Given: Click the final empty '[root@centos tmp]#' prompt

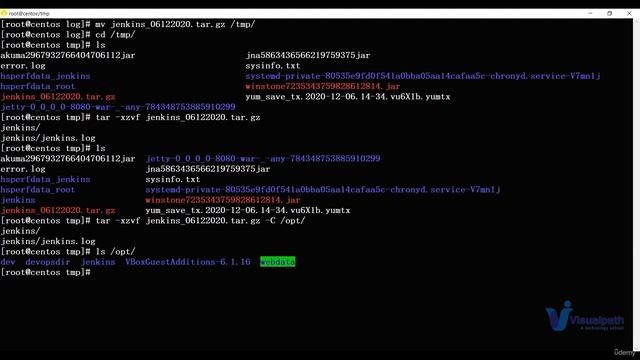Looking at the screenshot, I should (x=45, y=273).
